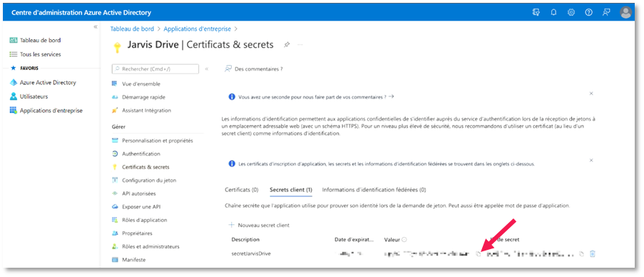Switch to Secrets client (1) tab
This screenshot has height=277, width=644.
[x=291, y=190]
